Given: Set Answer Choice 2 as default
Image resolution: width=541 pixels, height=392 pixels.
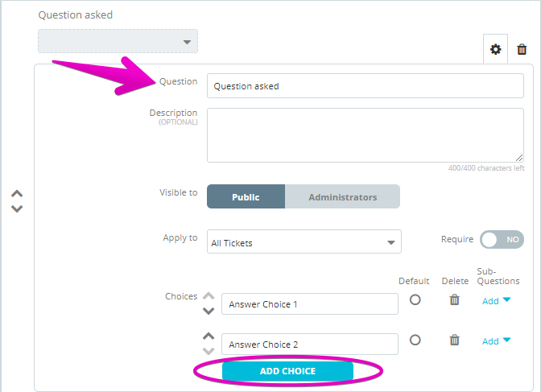Looking at the screenshot, I should tap(415, 340).
